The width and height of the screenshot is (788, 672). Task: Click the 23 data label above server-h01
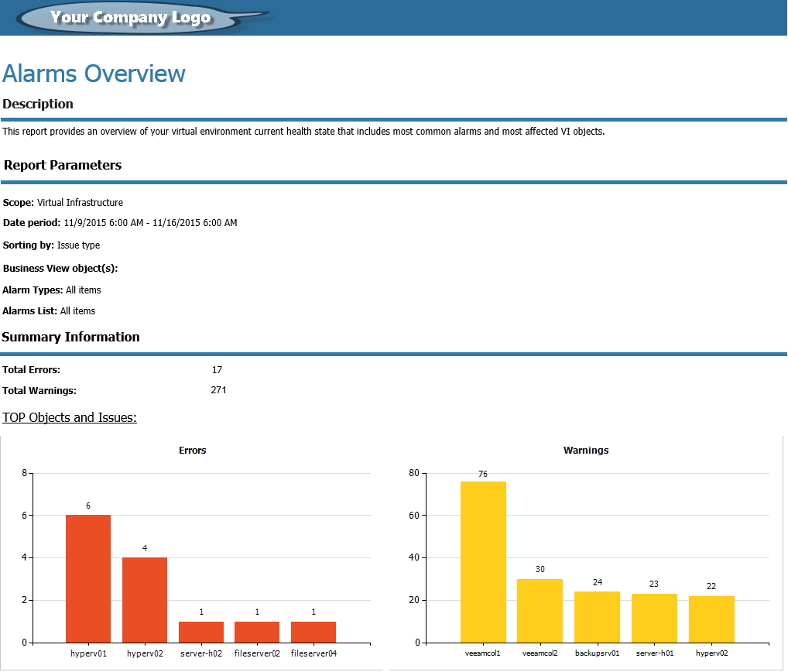654,584
